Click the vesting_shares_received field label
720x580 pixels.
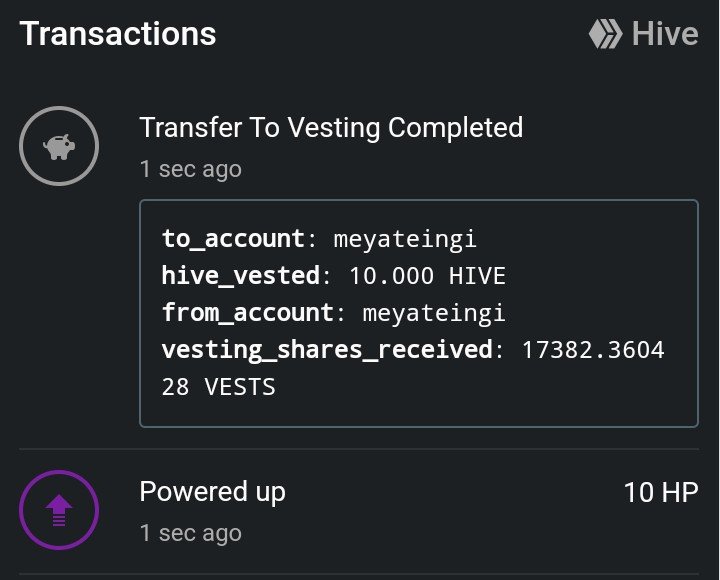pyautogui.click(x=327, y=350)
